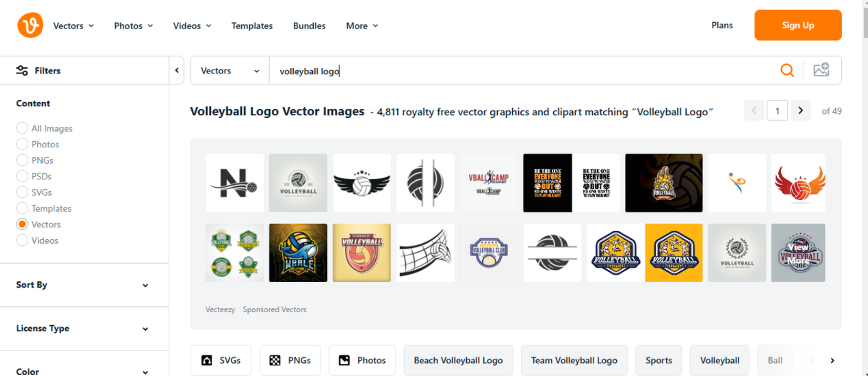Click the orange search magnifier icon
Screen dimensions: 868x376
click(787, 71)
